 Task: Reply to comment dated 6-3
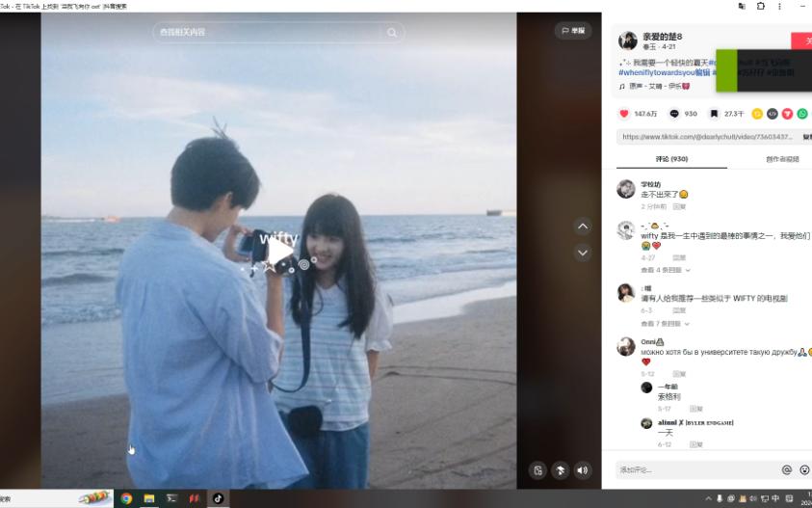(x=679, y=310)
